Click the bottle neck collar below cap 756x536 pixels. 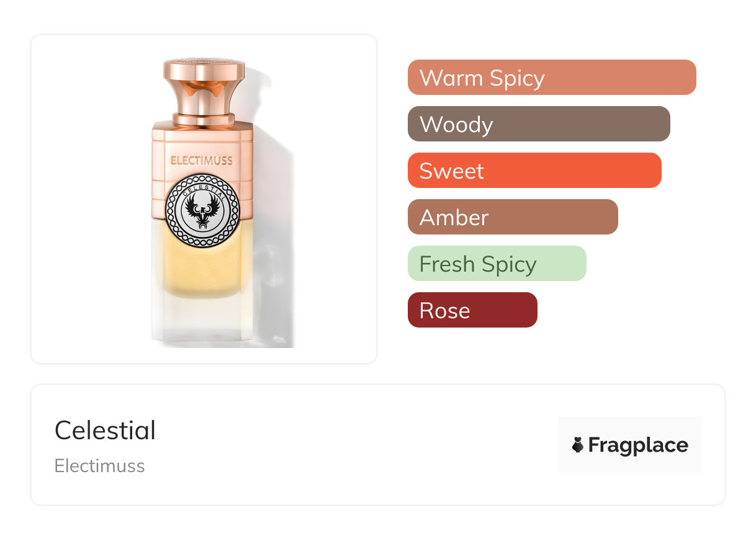click(203, 118)
